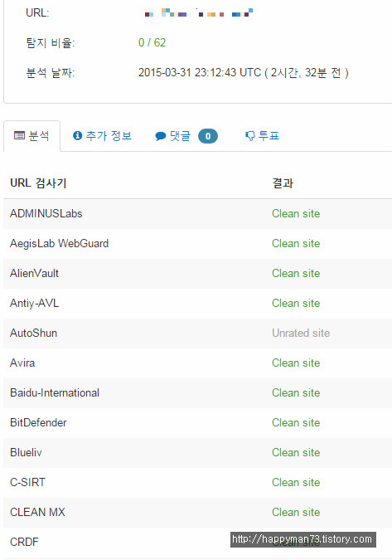The width and height of the screenshot is (392, 560).
Task: Select the CRDF scanner name
Action: click(24, 542)
